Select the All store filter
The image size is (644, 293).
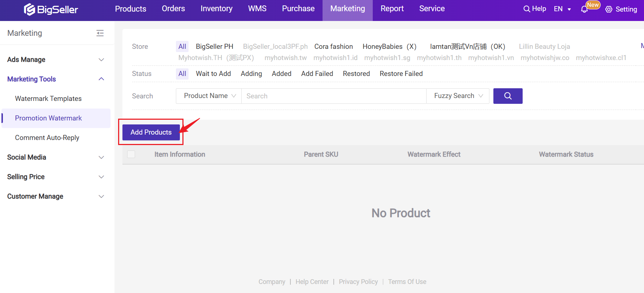click(182, 46)
